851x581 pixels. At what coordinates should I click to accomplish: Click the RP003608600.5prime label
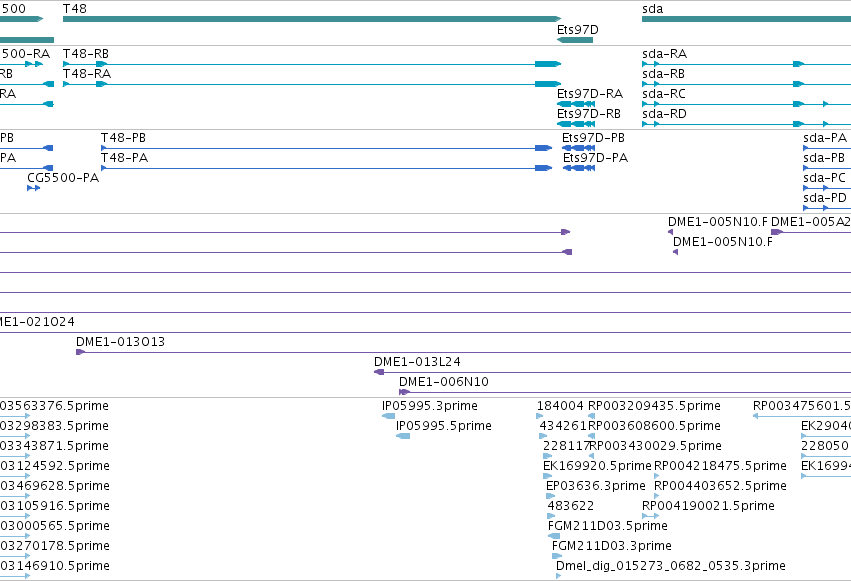(655, 426)
